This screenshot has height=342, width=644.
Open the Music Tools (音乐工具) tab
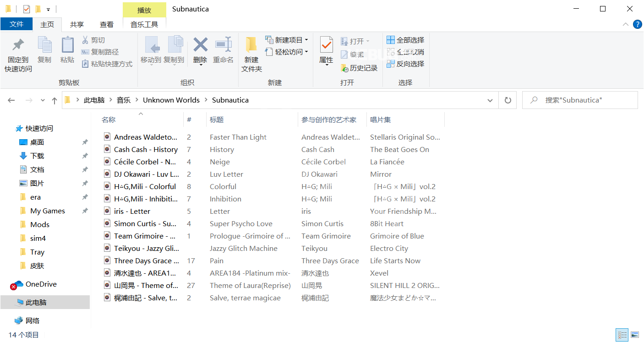tap(144, 25)
